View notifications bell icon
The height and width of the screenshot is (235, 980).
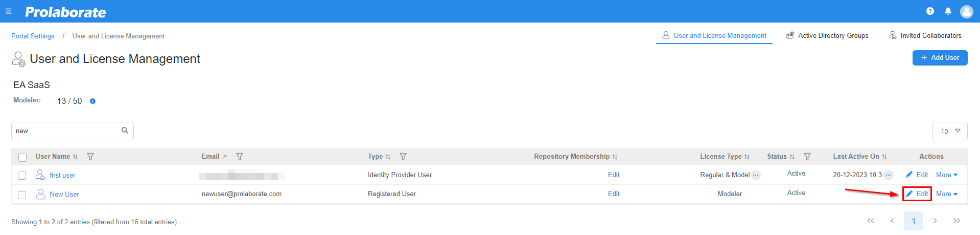pos(948,11)
